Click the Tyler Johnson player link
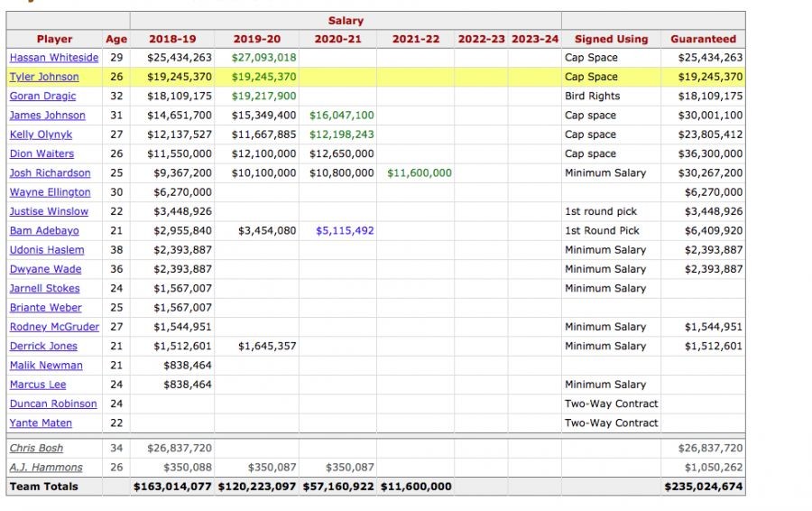Viewport: 812px width, 511px height. 44,77
